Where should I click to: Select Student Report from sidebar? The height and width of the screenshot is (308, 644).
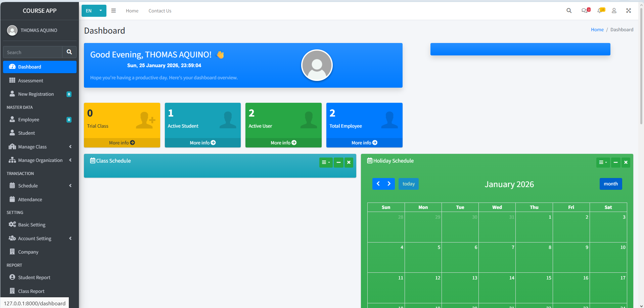(x=34, y=277)
